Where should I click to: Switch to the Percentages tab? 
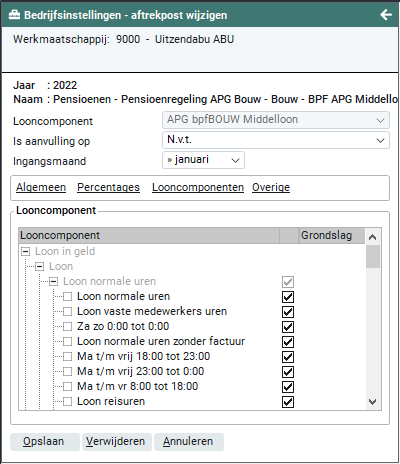pos(108,187)
